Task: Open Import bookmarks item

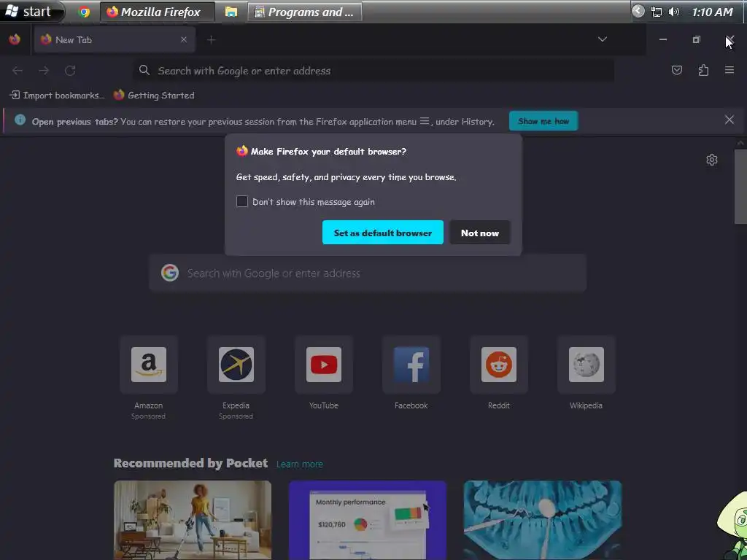Action: tap(57, 96)
